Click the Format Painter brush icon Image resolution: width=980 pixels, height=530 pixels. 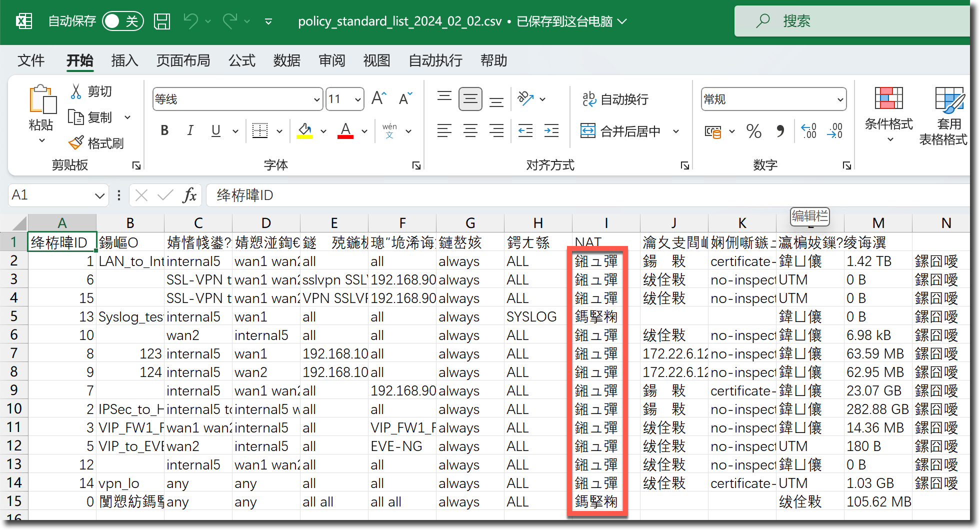tap(76, 143)
